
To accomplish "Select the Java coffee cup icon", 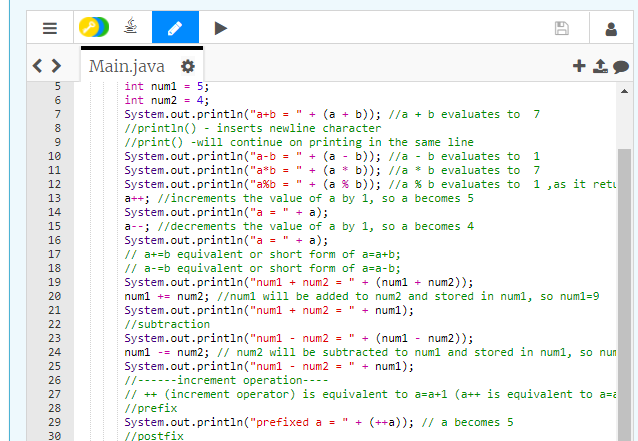I will pyautogui.click(x=131, y=28).
